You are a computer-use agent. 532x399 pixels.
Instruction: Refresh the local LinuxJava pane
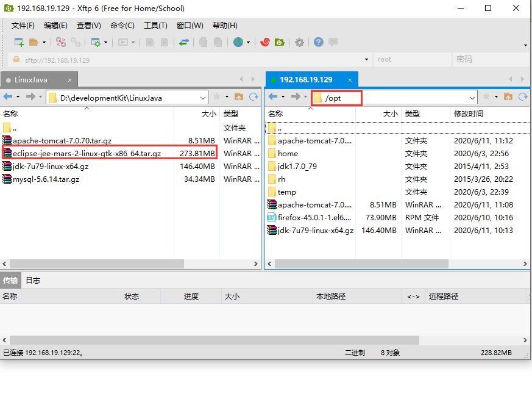pos(254,97)
